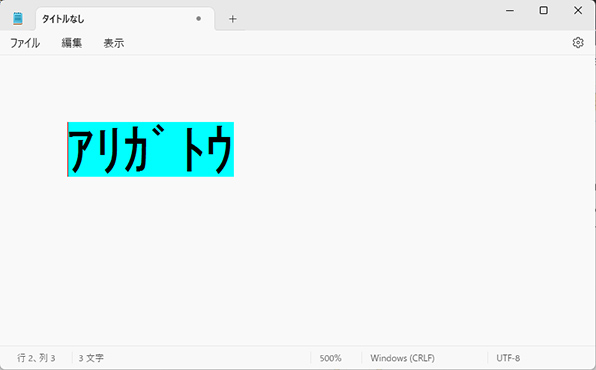The image size is (596, 370).
Task: Maximize the Notepad window
Action: (544, 10)
